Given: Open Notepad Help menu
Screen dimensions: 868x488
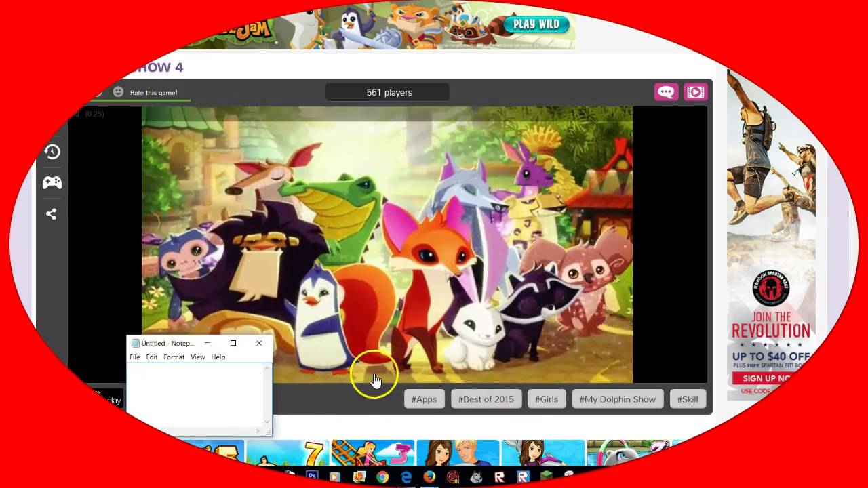Looking at the screenshot, I should (218, 357).
